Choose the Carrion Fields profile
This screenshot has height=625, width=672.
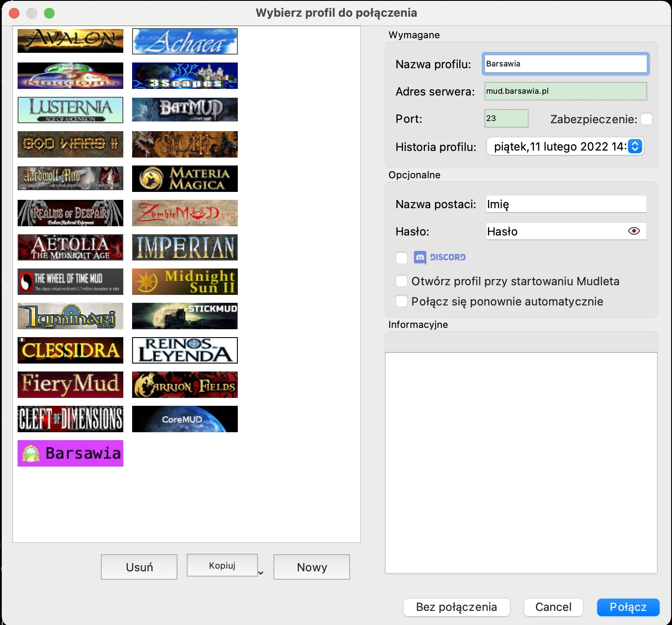[185, 384]
